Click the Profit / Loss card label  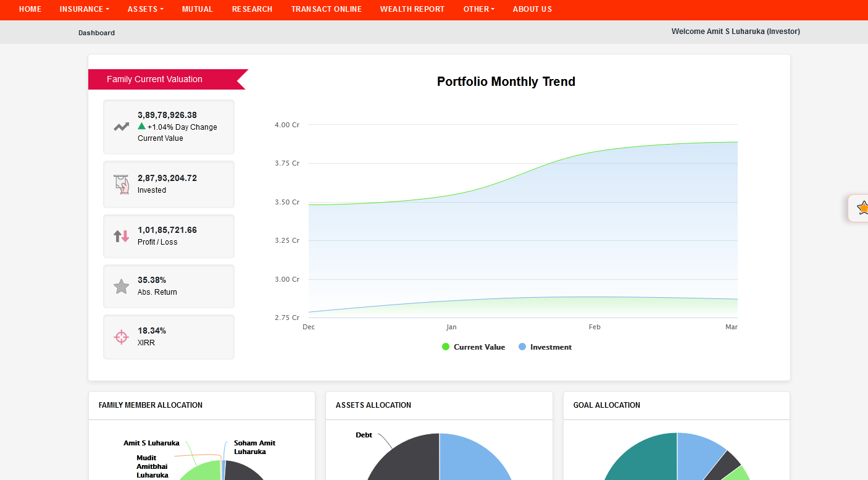click(157, 242)
